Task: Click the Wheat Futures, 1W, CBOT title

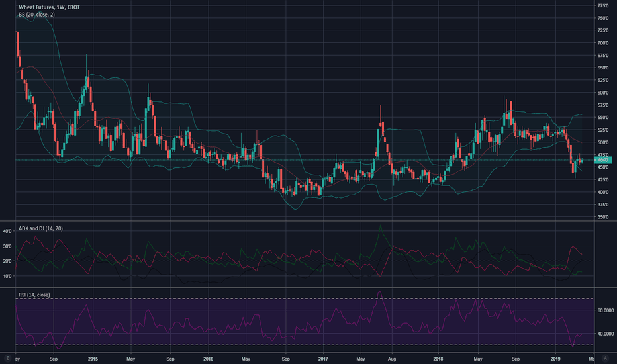Action: point(49,7)
